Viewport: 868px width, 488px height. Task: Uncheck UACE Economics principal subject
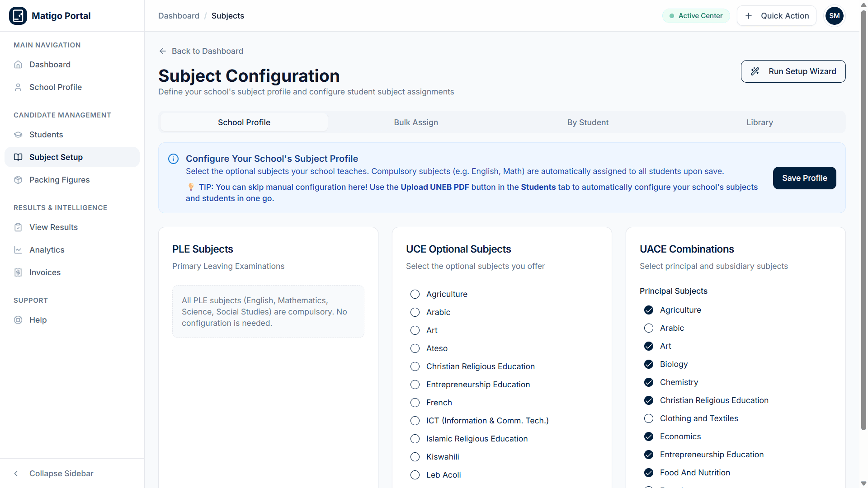[649, 436]
